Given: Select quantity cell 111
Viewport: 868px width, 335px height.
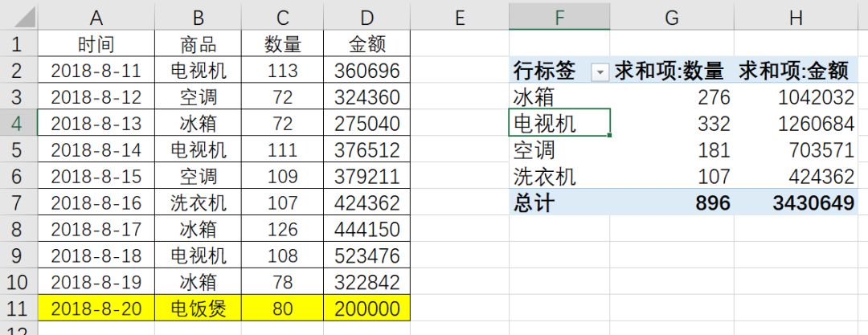Looking at the screenshot, I should pos(282,149).
